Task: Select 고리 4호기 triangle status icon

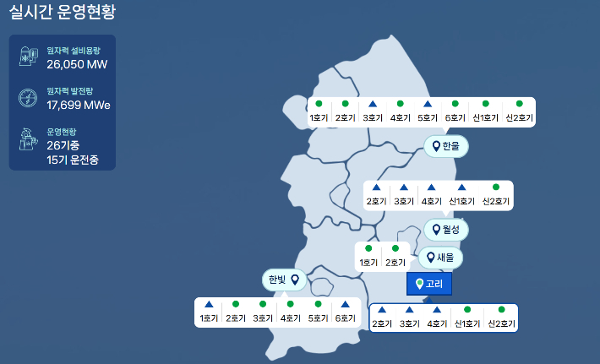Action: (437, 310)
